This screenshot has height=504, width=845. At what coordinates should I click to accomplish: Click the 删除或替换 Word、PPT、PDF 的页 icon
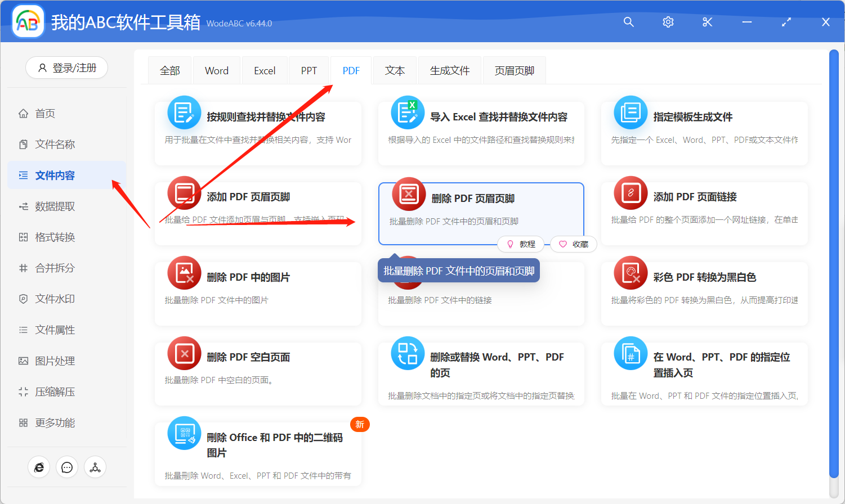point(408,354)
